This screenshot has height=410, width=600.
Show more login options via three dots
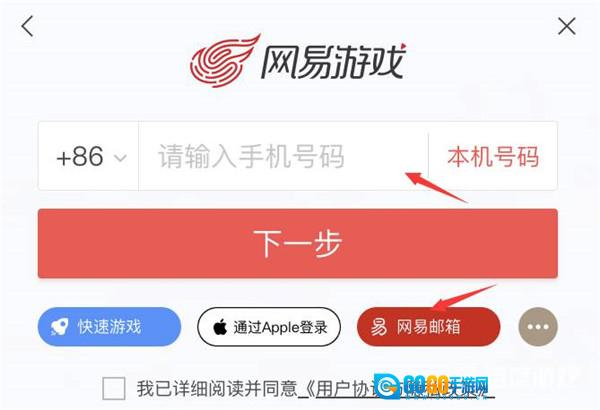pyautogui.click(x=538, y=327)
